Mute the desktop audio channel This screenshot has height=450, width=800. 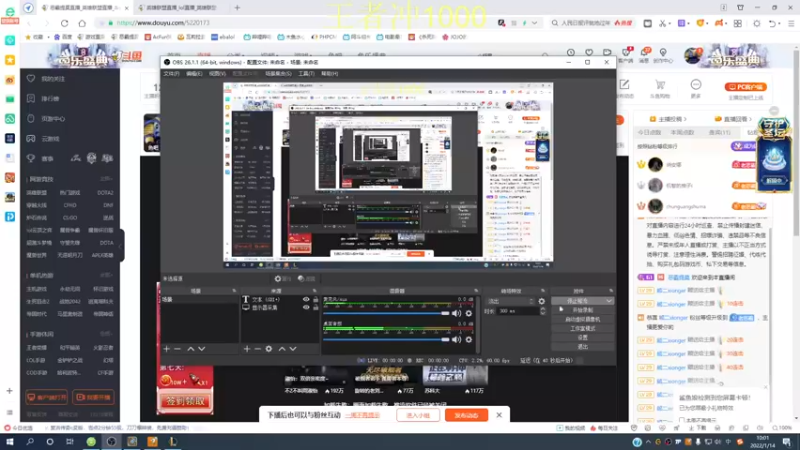coord(457,339)
